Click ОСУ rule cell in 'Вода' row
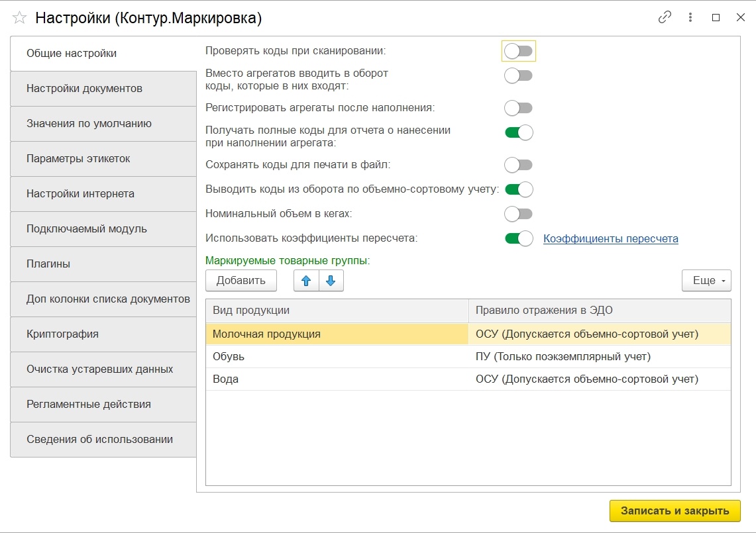 coord(600,379)
